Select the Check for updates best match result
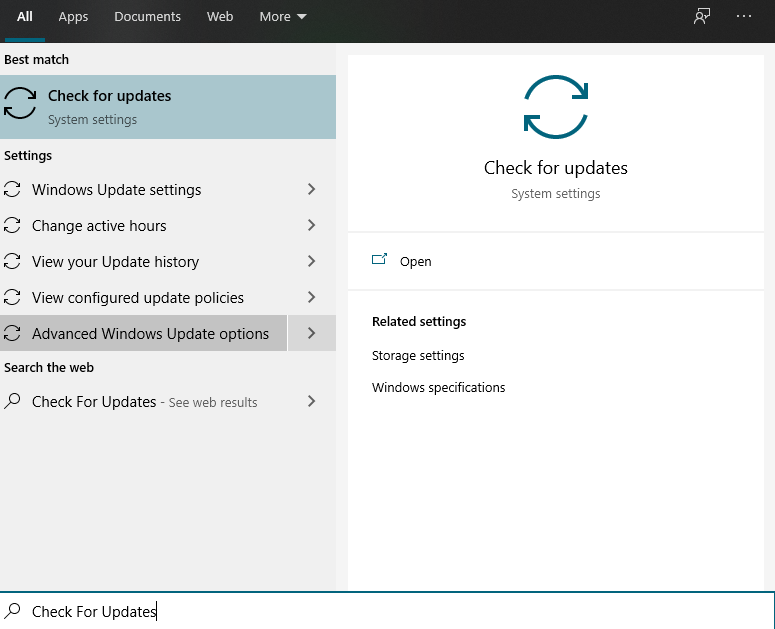 coord(168,107)
